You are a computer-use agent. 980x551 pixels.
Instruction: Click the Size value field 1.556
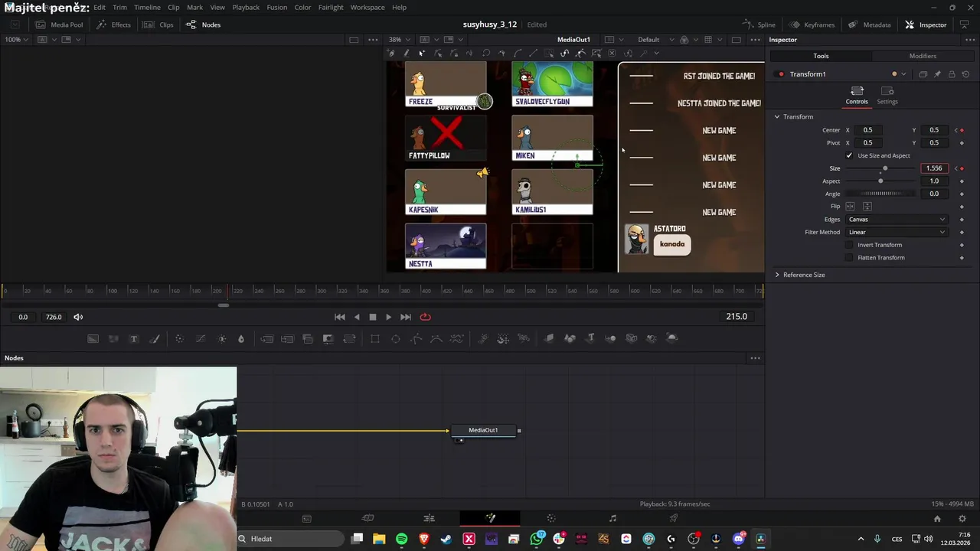(934, 168)
